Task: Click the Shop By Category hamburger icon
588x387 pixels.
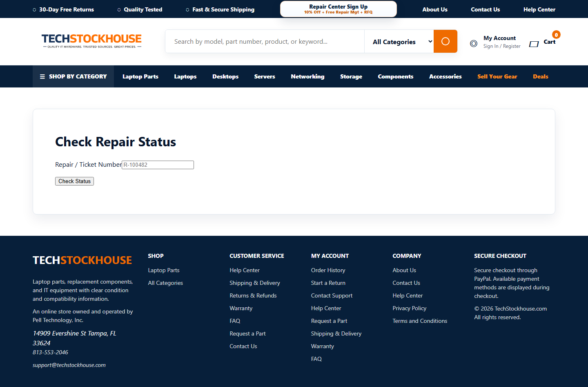Action: point(42,76)
